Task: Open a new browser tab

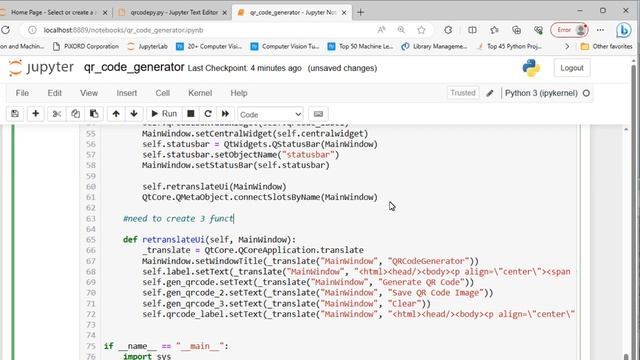Action: [360, 13]
